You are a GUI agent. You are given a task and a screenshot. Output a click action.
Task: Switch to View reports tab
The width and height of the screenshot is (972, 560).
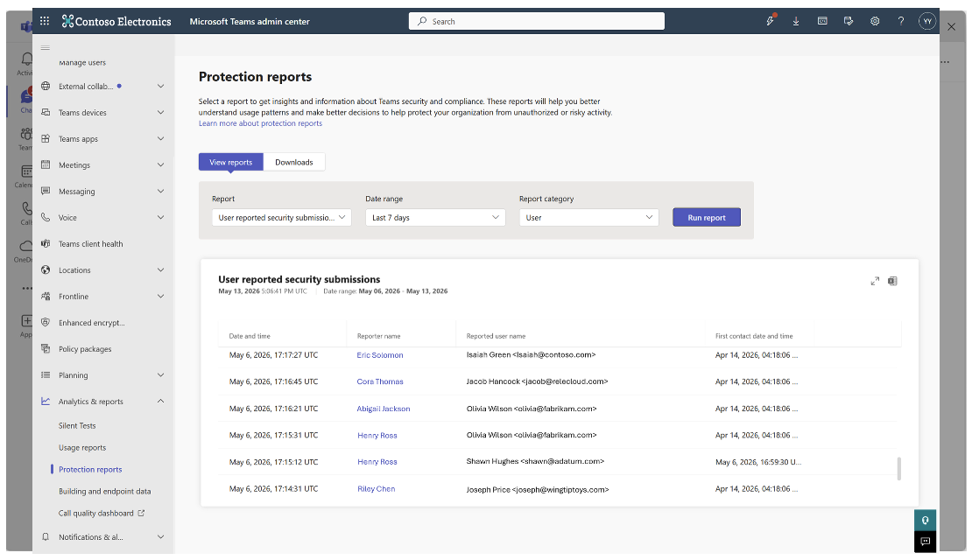[230, 162]
